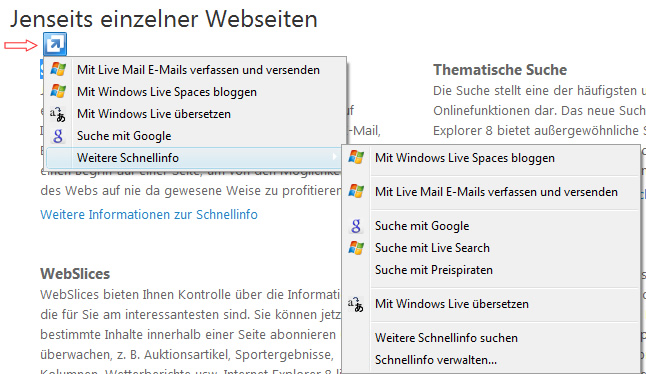This screenshot has height=374, width=646.
Task: Choose first-menu 'Mit Live Mail E-Mails verfassen und versenden'
Action: tap(194, 70)
